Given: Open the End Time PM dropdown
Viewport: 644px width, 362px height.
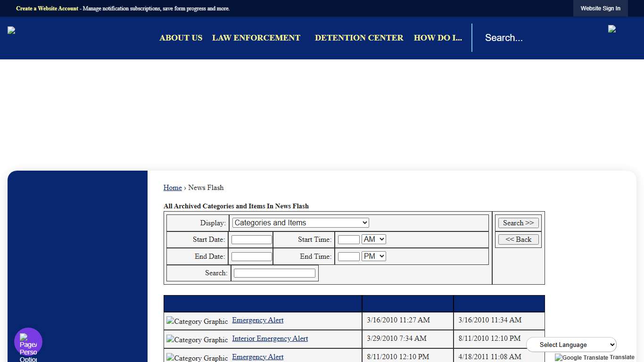Looking at the screenshot, I should point(373,256).
